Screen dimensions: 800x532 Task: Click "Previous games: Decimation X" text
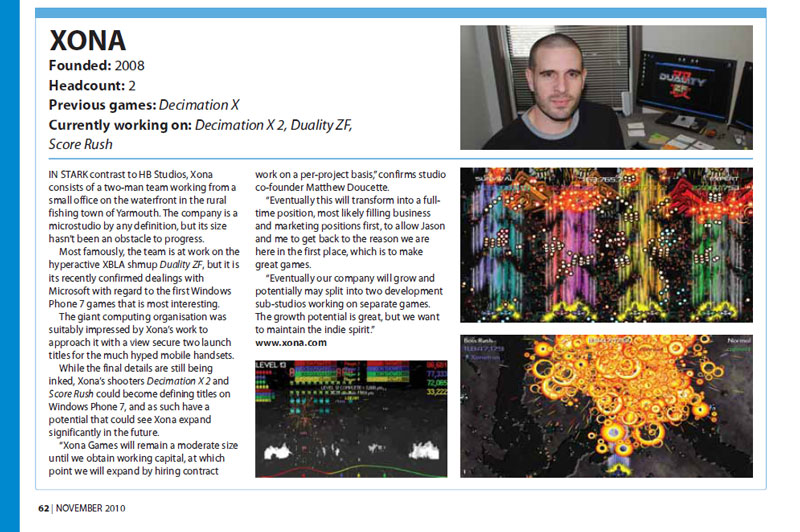tap(144, 105)
